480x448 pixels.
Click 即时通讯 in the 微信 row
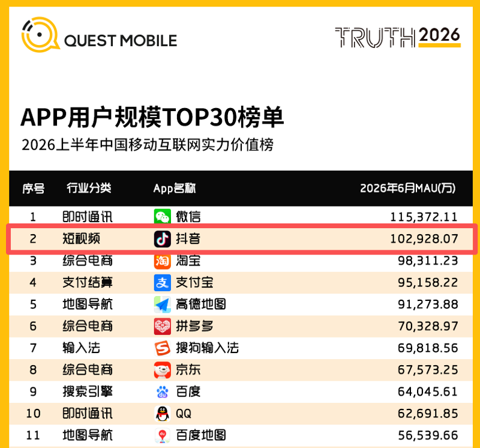88,217
